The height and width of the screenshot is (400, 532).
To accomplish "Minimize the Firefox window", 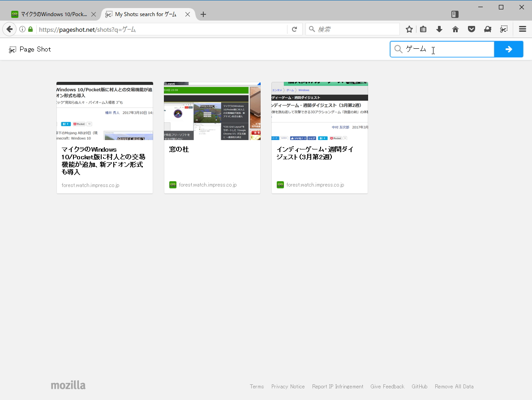I will (481, 7).
